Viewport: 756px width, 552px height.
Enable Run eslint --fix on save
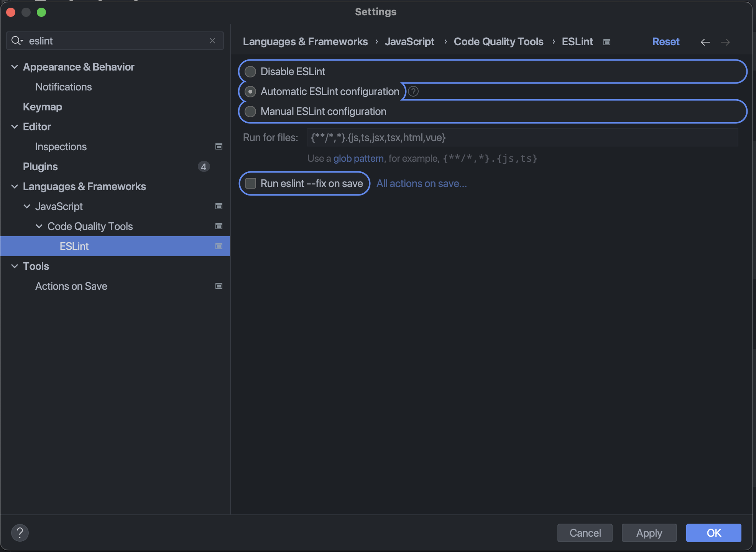pyautogui.click(x=251, y=183)
